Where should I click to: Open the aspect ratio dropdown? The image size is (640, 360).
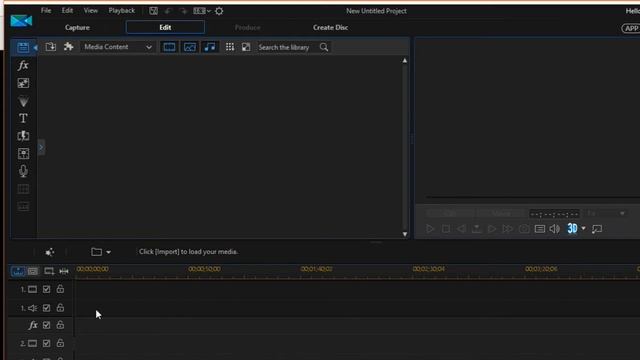click(202, 11)
